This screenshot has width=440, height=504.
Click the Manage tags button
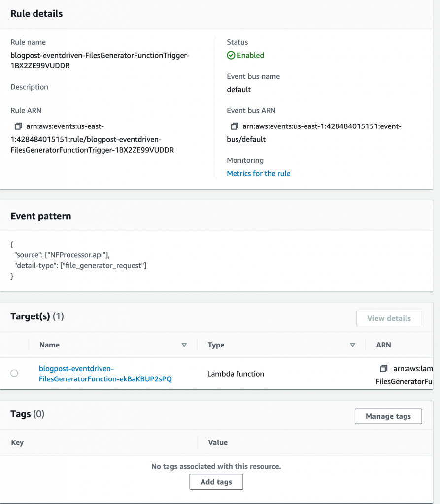[388, 416]
